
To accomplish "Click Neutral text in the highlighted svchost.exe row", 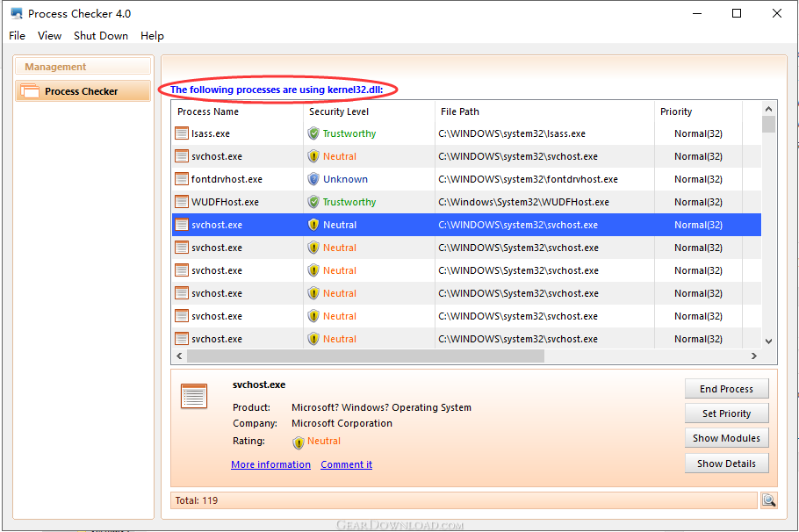I will click(340, 225).
